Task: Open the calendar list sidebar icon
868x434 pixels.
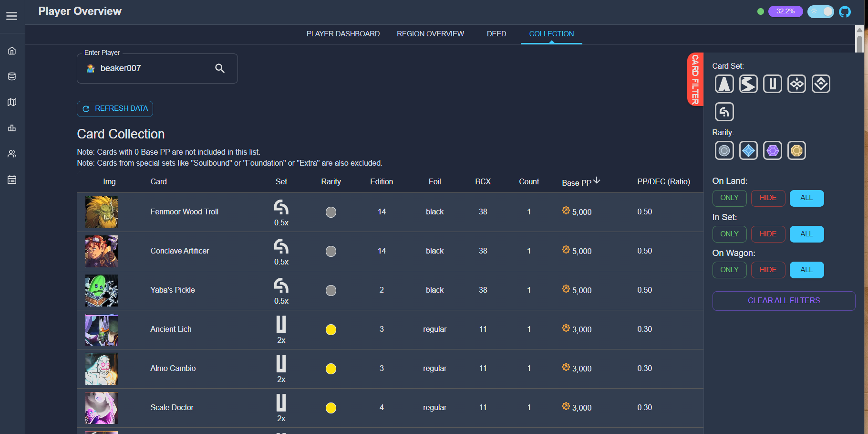Action: tap(12, 180)
